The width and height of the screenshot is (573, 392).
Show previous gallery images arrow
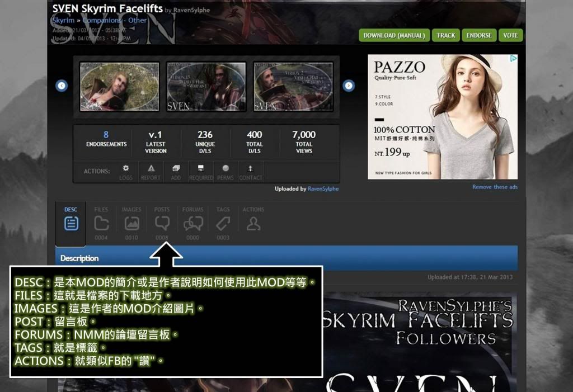click(x=62, y=86)
